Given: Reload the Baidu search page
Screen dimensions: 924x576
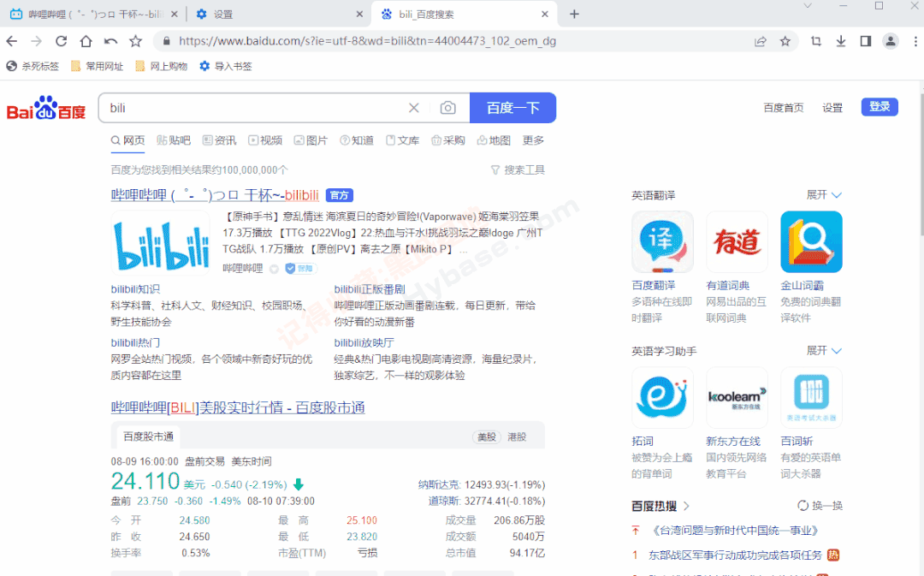Looking at the screenshot, I should (62, 41).
